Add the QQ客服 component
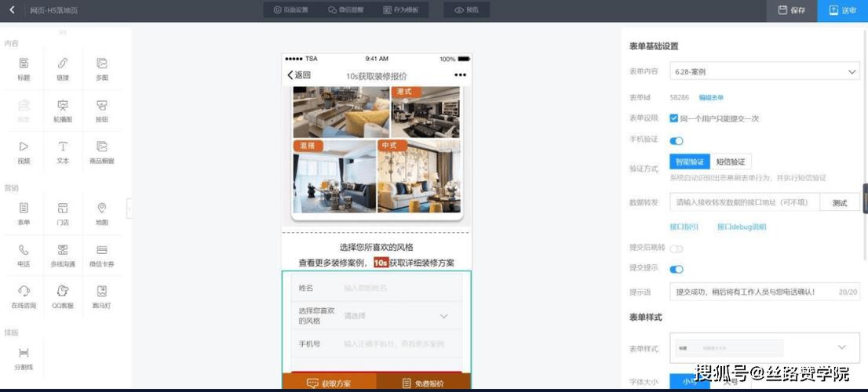 tap(63, 297)
